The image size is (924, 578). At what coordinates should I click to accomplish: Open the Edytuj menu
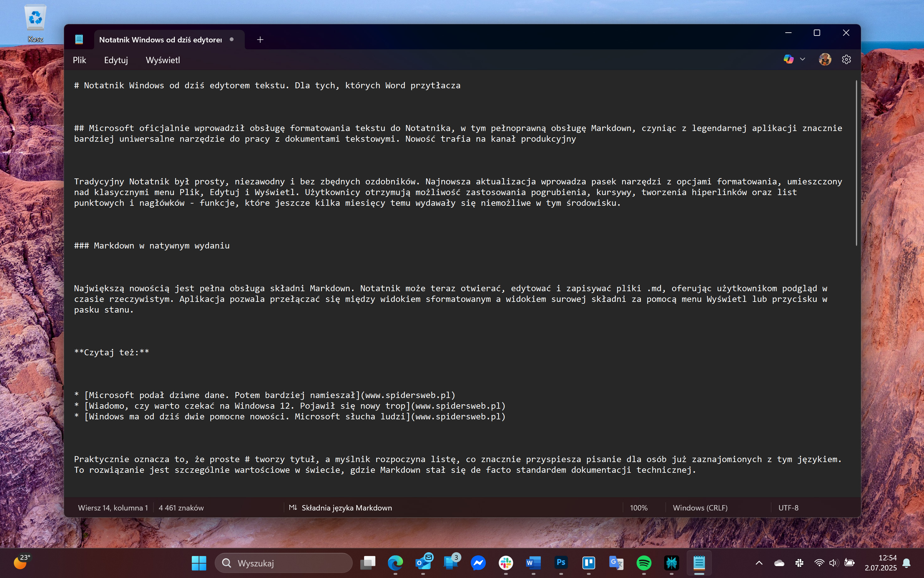pyautogui.click(x=116, y=60)
